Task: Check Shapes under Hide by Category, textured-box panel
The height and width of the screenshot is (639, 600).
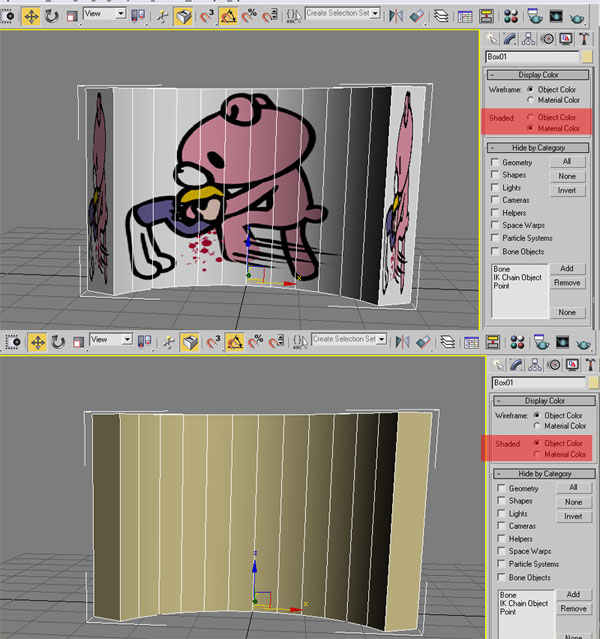Action: (x=495, y=175)
